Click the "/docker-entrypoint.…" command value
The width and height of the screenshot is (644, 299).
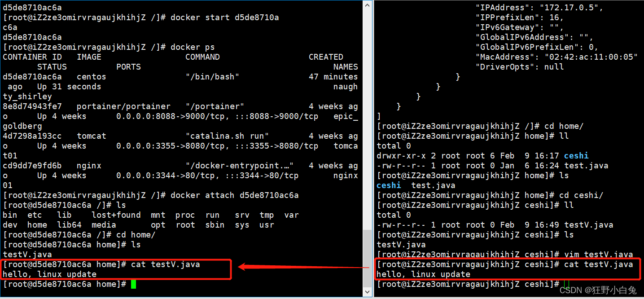point(240,166)
